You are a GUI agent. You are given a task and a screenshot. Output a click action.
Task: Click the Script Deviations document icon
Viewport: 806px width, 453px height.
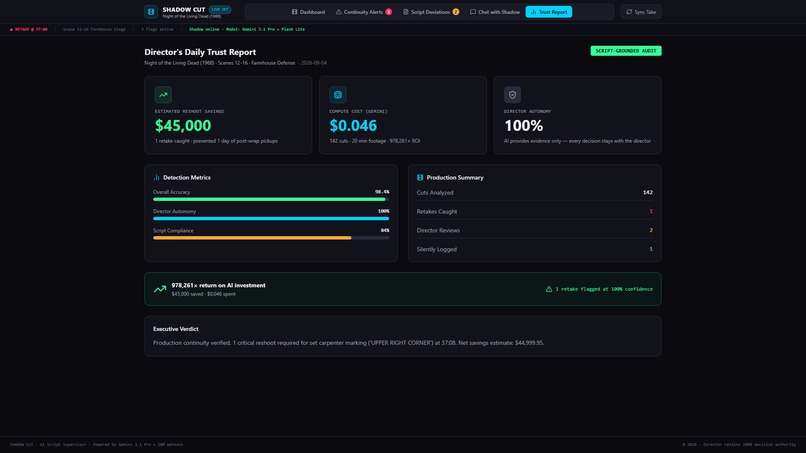click(406, 12)
